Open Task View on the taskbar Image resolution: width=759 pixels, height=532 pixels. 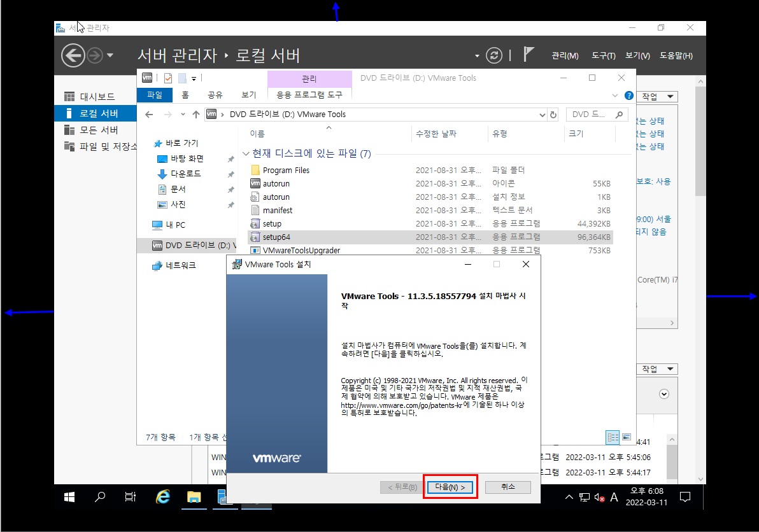pos(130,497)
